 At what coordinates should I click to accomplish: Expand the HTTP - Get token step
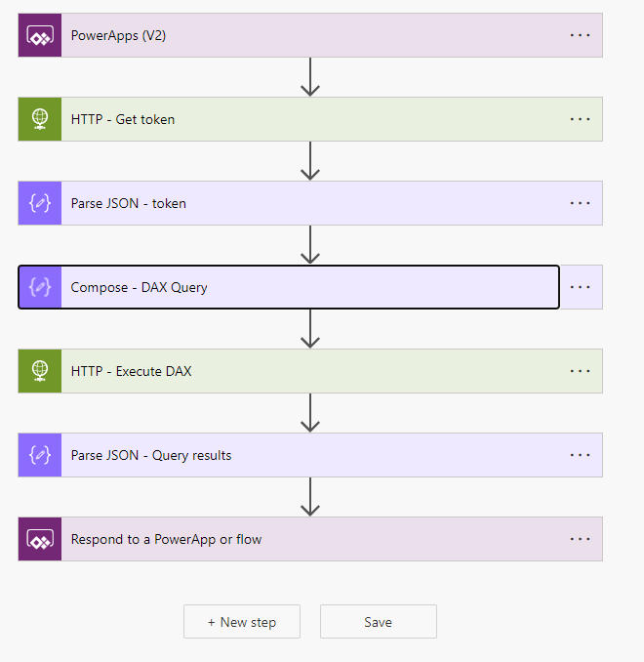293,119
